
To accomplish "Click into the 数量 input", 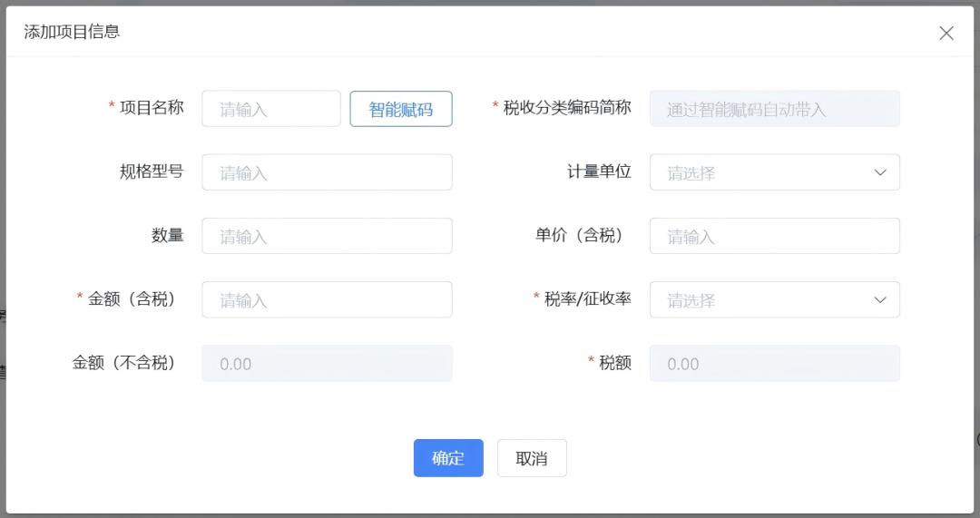I will pyautogui.click(x=327, y=236).
